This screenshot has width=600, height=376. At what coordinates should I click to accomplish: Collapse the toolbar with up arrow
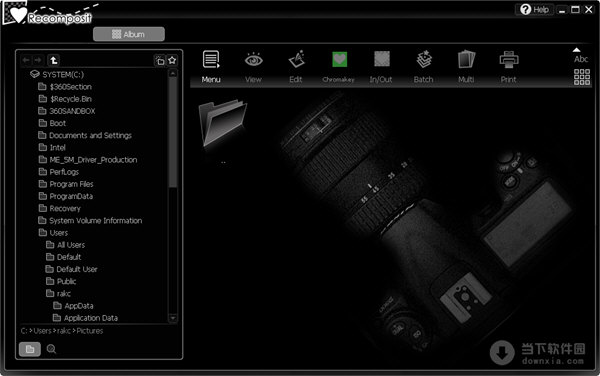click(576, 50)
